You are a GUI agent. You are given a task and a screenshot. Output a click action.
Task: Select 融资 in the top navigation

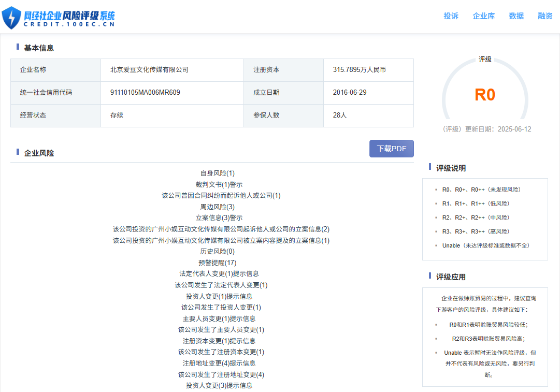point(545,16)
